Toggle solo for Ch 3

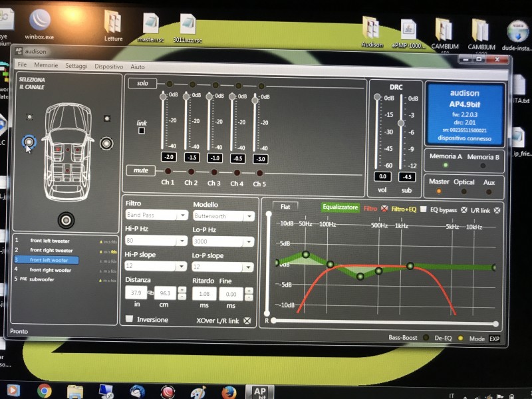215,85
